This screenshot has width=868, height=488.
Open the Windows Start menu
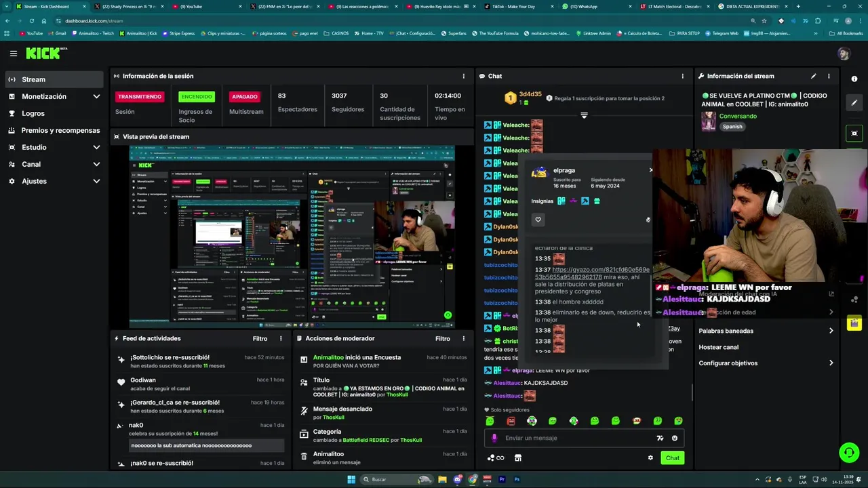351,479
